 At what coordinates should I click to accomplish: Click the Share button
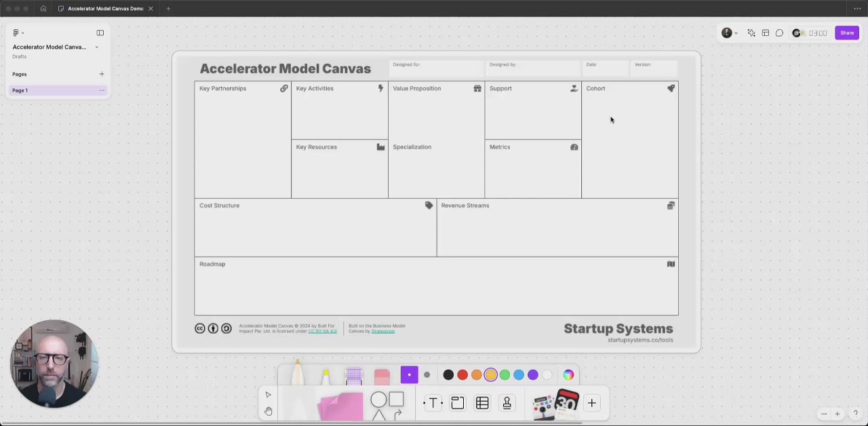[847, 33]
